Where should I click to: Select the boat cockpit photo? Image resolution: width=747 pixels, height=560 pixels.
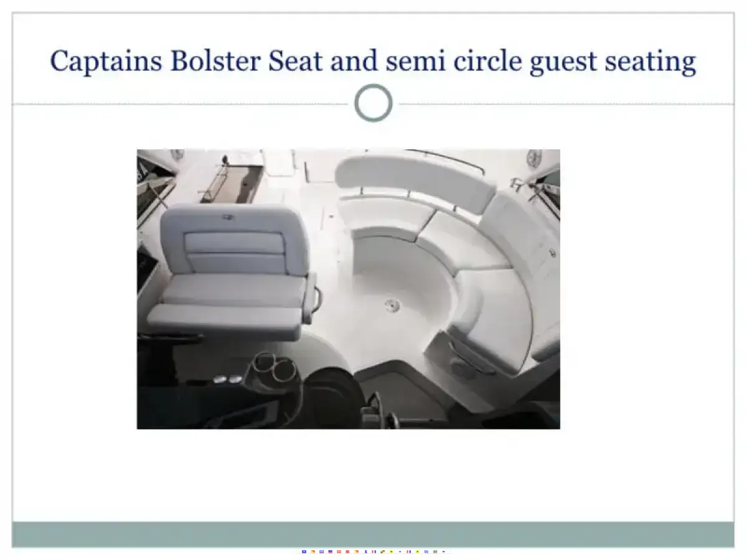[x=349, y=289]
